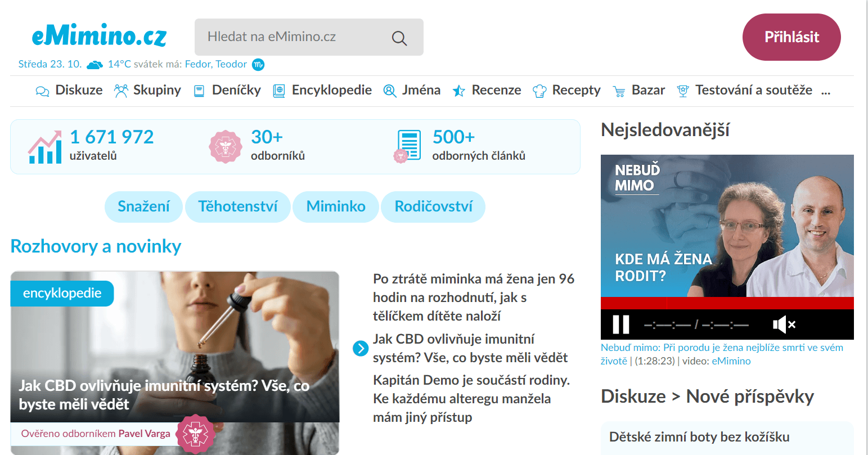Click the eMimino.cz logo
Image resolution: width=868 pixels, height=455 pixels.
[x=100, y=36]
